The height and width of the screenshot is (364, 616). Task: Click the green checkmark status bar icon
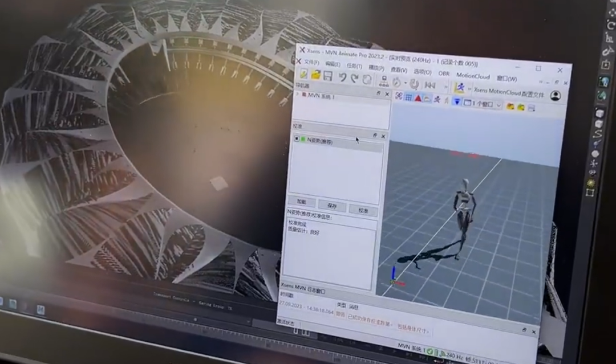point(430,351)
